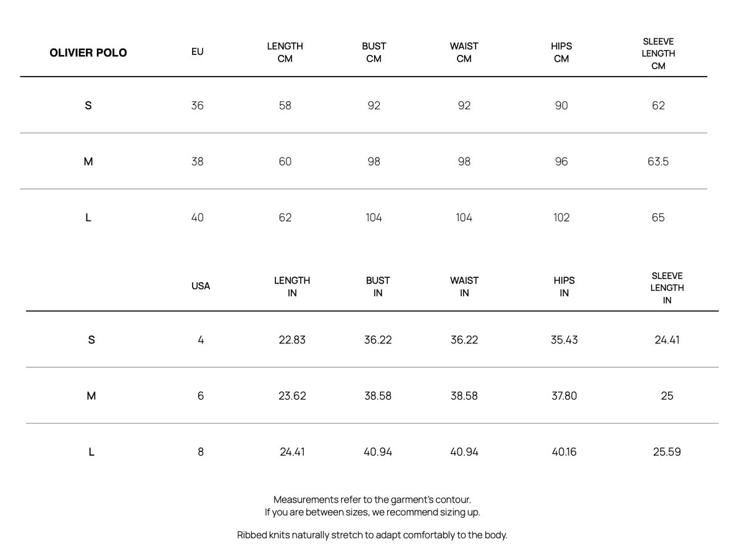Click hips value 35.43 inches
The image size is (741, 560).
pyautogui.click(x=564, y=340)
